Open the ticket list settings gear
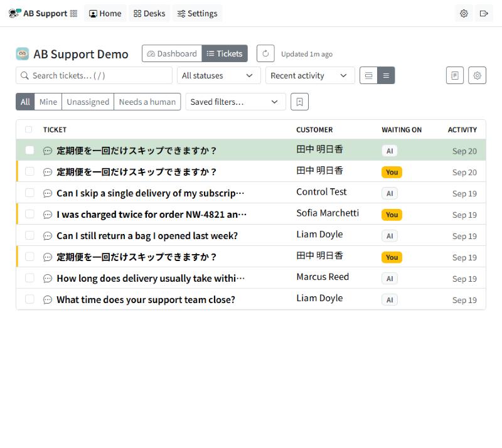This screenshot has width=502, height=448. [x=477, y=75]
